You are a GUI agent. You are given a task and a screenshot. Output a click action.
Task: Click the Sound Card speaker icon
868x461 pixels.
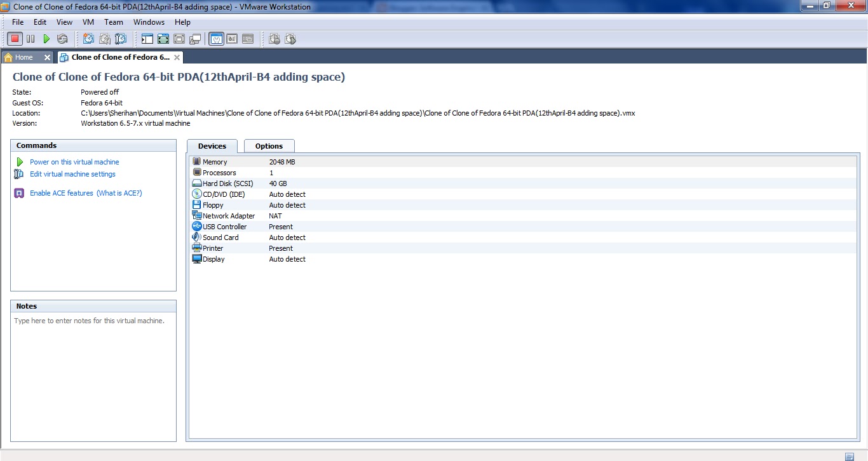pyautogui.click(x=197, y=237)
